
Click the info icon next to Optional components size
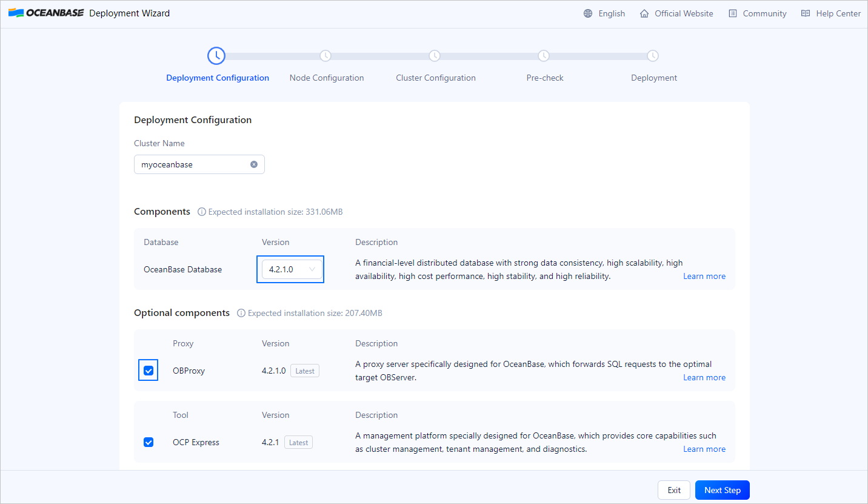pos(241,313)
